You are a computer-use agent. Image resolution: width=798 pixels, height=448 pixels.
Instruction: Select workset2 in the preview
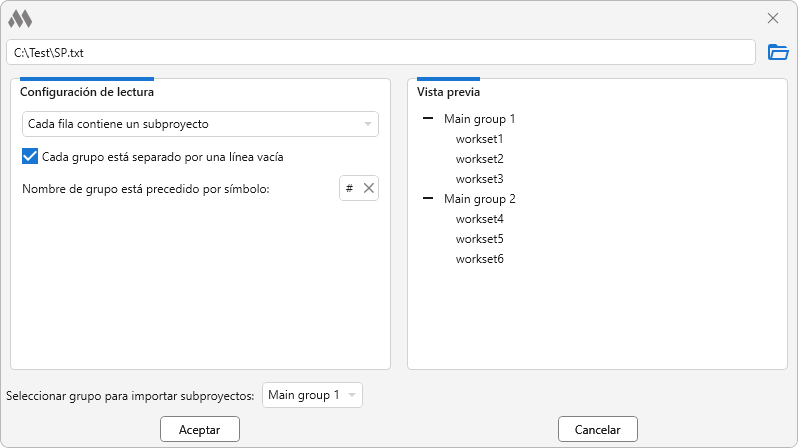coord(479,159)
